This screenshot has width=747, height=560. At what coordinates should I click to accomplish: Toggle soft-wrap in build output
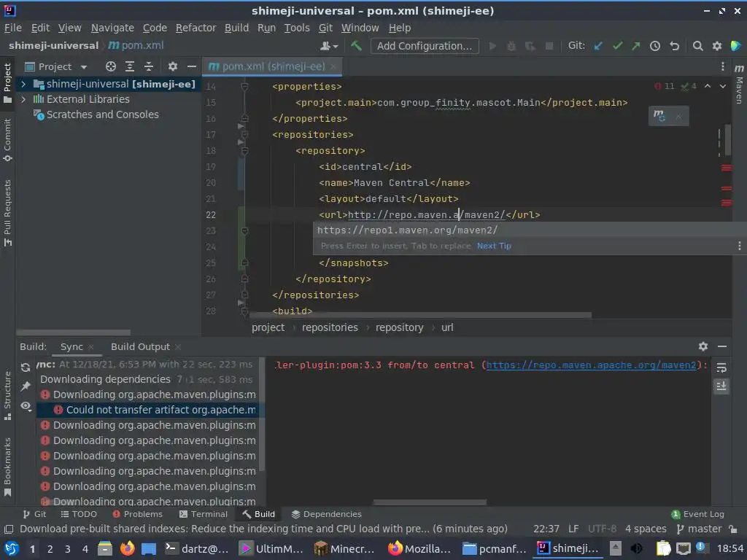pos(721,367)
